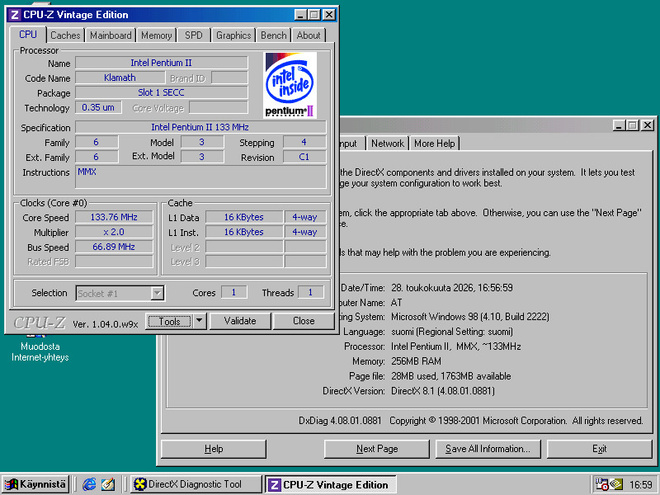Select the SPD tab
The height and width of the screenshot is (495, 660).
coord(194,35)
